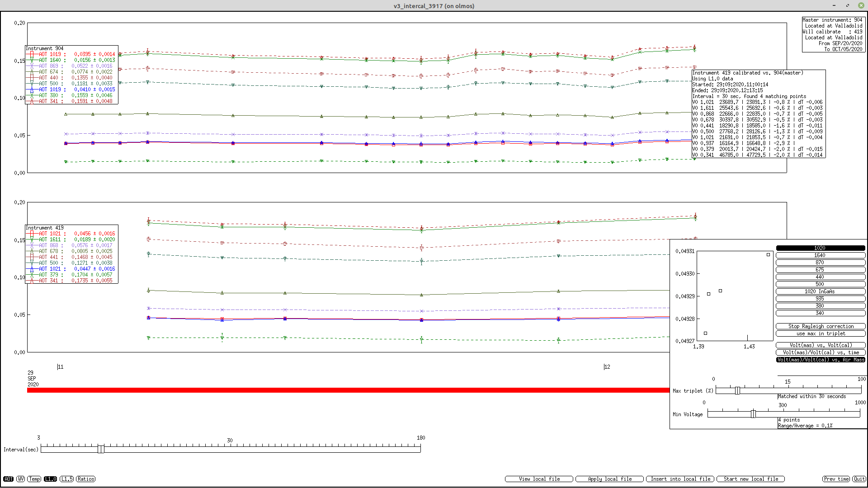Click View local file button
Screen dimensions: 868x488
tap(539, 479)
